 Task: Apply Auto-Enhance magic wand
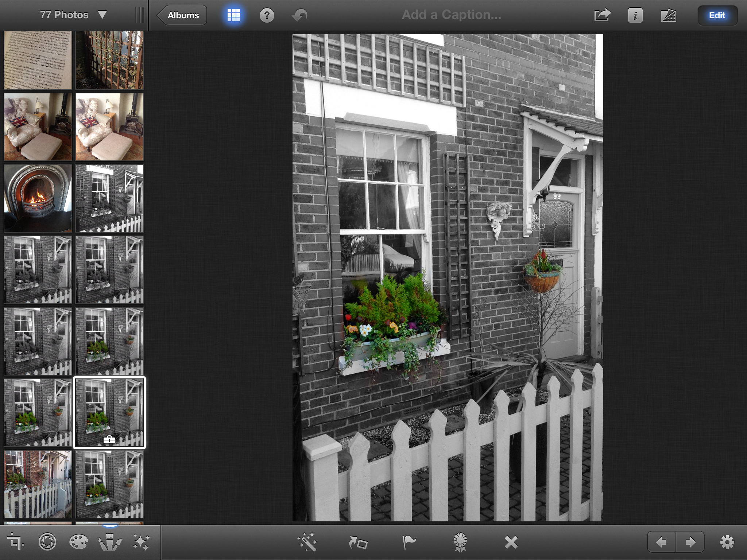(x=307, y=542)
